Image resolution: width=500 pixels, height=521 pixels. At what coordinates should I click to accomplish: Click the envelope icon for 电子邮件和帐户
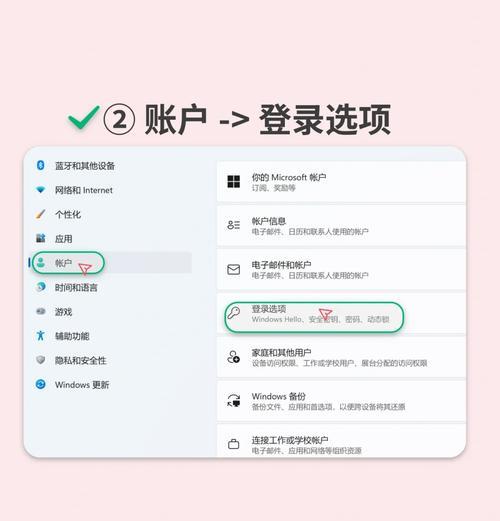233,269
